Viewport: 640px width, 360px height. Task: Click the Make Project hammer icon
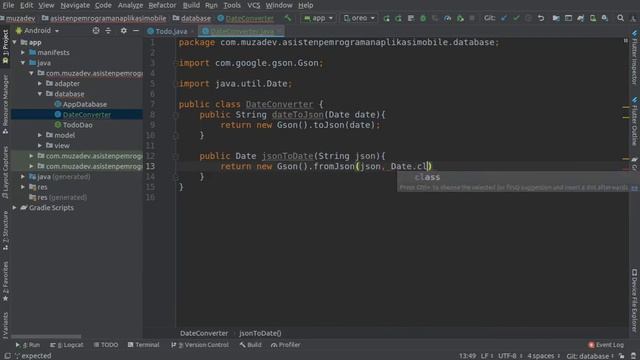click(x=288, y=18)
